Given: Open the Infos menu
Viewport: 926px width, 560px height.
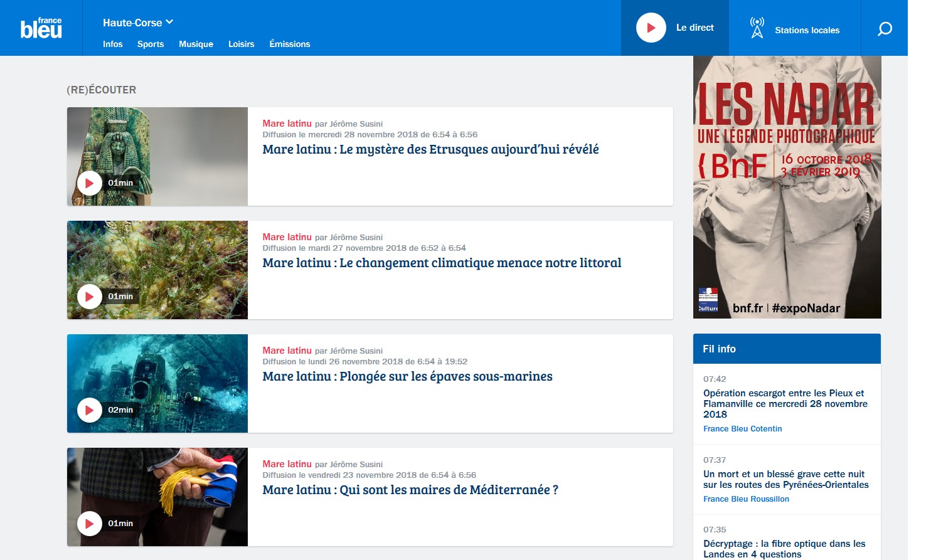Looking at the screenshot, I should (113, 44).
